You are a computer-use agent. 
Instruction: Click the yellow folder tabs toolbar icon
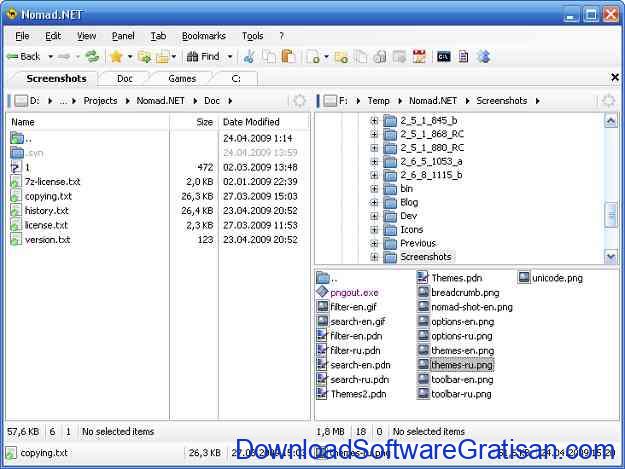pos(163,57)
